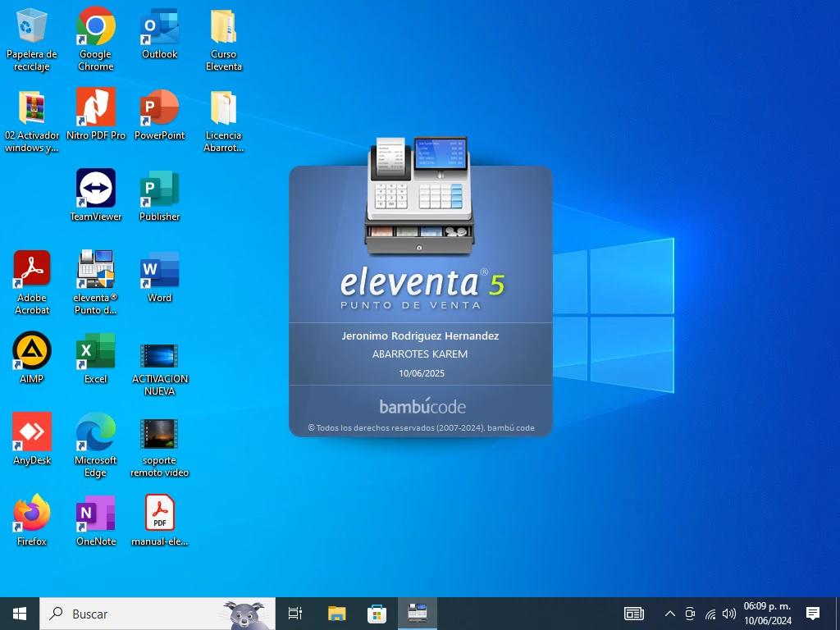Open the Google Chrome shortcut
Screen dimensions: 840x630
pyautogui.click(x=95, y=27)
